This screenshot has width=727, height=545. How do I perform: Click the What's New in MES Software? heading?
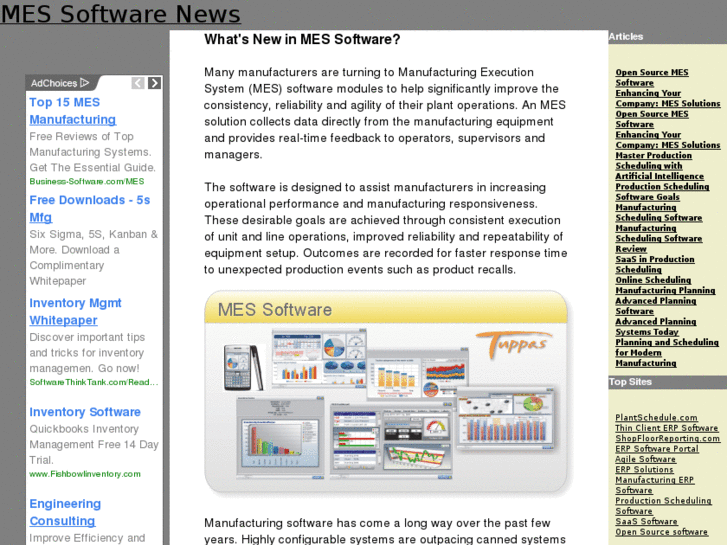point(302,39)
